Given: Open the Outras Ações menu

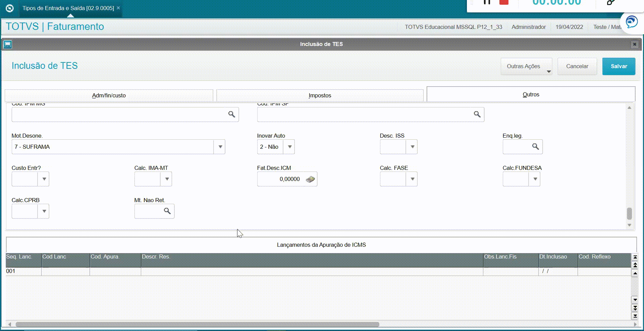Looking at the screenshot, I should click(526, 66).
